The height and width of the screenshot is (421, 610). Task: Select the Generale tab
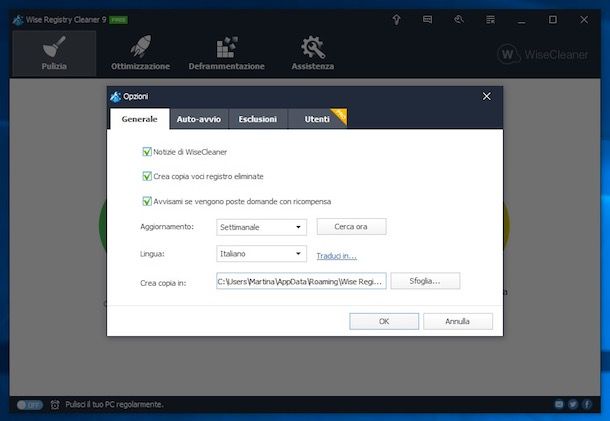pos(140,119)
